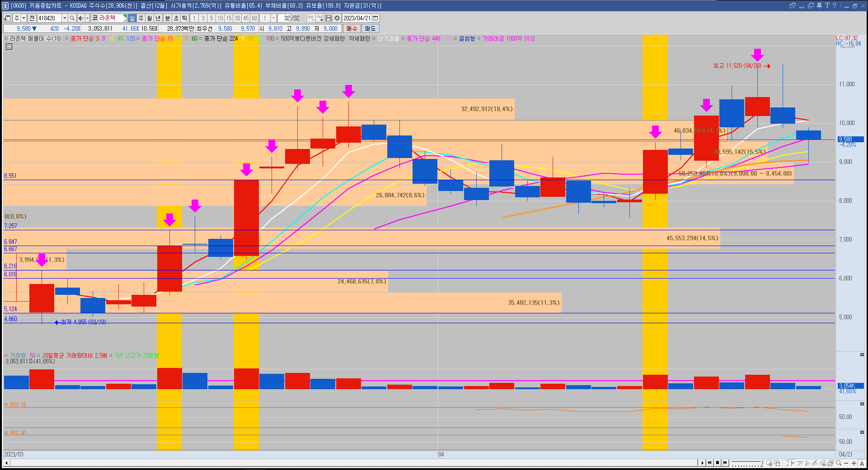The image size is (868, 470).
Task: Click the red 매수 buy button
Action: click(352, 28)
